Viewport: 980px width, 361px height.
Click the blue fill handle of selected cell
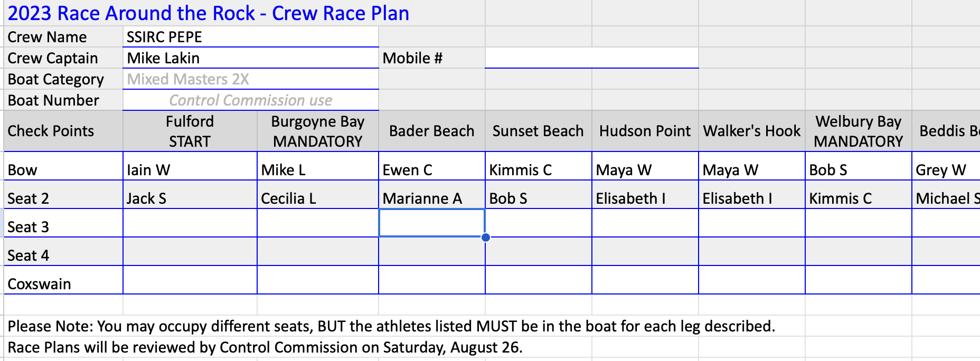pos(486,237)
